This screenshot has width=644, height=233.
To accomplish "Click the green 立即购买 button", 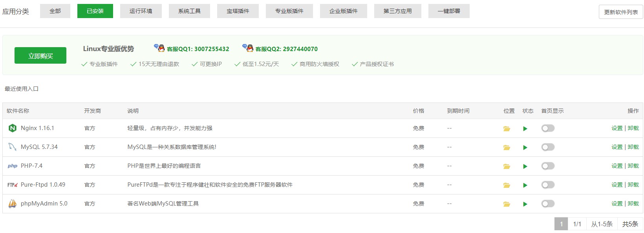I will coord(40,55).
